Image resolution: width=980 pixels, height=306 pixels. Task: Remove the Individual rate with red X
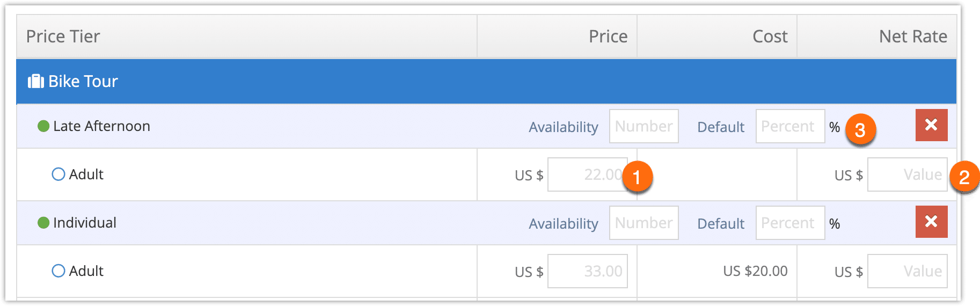tap(931, 222)
